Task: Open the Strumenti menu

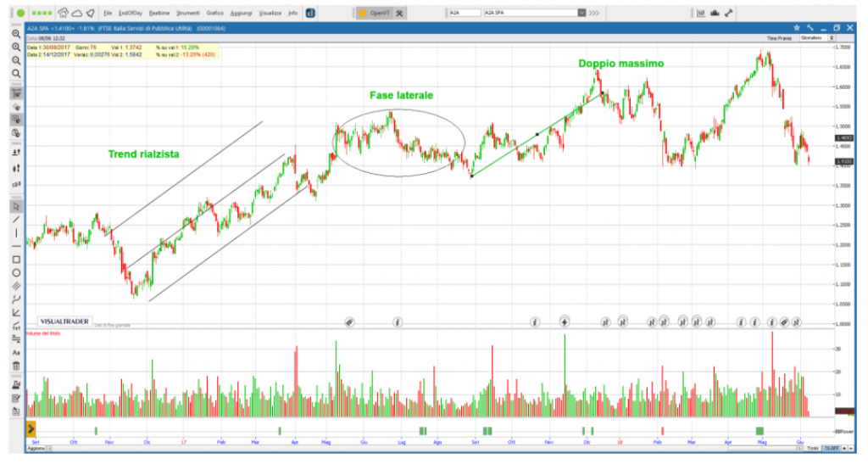Action: point(188,14)
